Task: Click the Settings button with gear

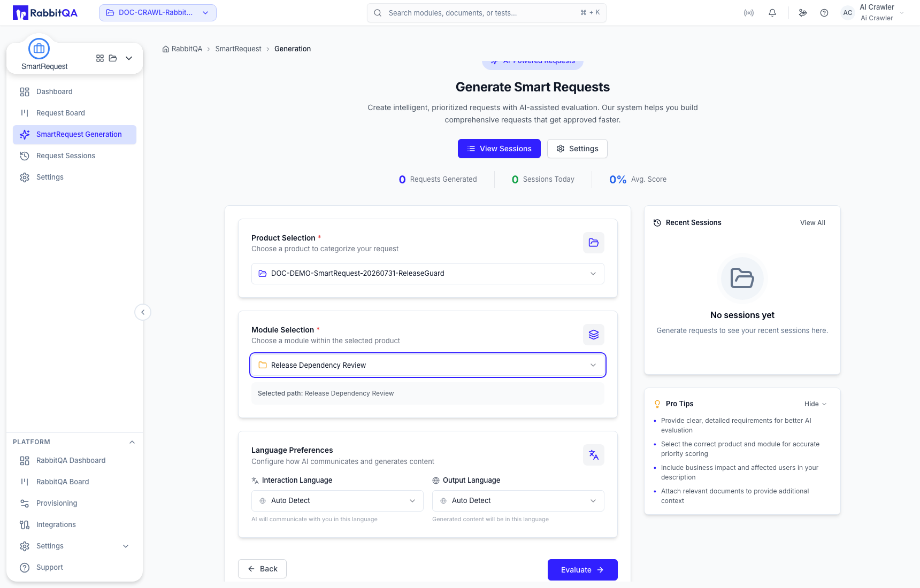Action: pos(577,149)
